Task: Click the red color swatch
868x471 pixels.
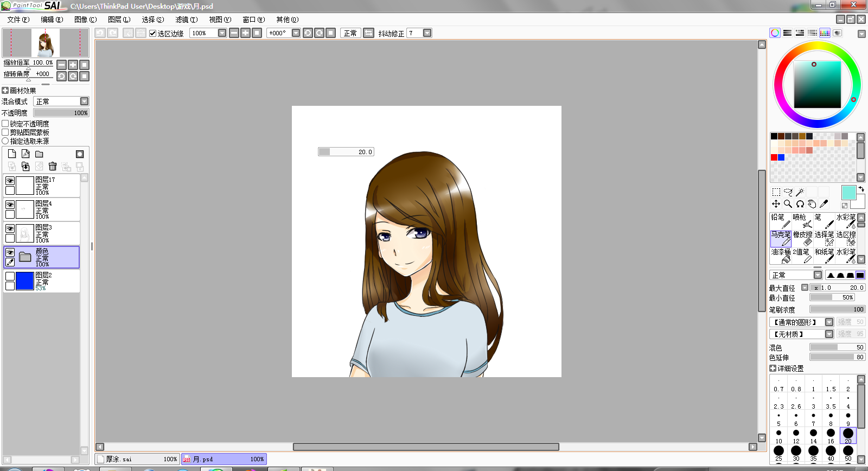Action: pyautogui.click(x=774, y=157)
